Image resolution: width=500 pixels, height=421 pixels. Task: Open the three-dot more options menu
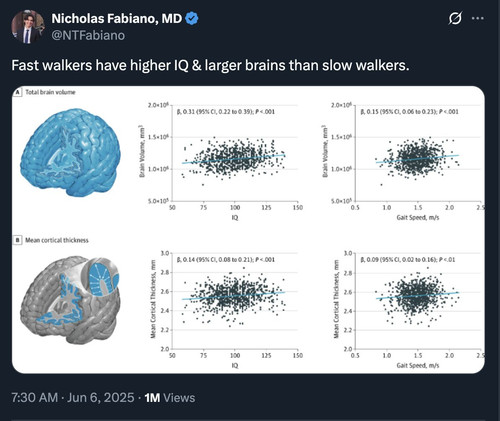(478, 18)
